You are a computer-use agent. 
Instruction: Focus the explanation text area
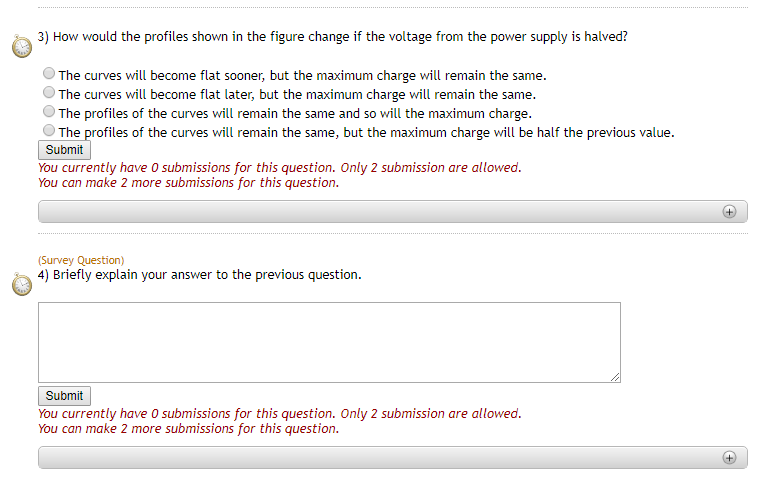tap(329, 341)
